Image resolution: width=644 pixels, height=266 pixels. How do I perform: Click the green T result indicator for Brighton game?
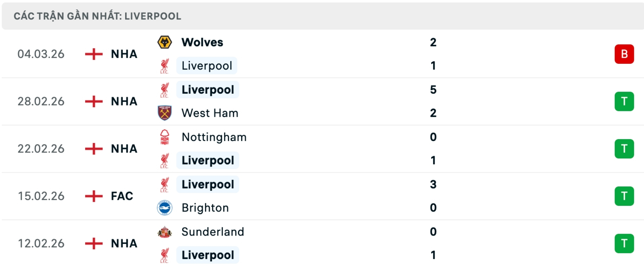(624, 196)
